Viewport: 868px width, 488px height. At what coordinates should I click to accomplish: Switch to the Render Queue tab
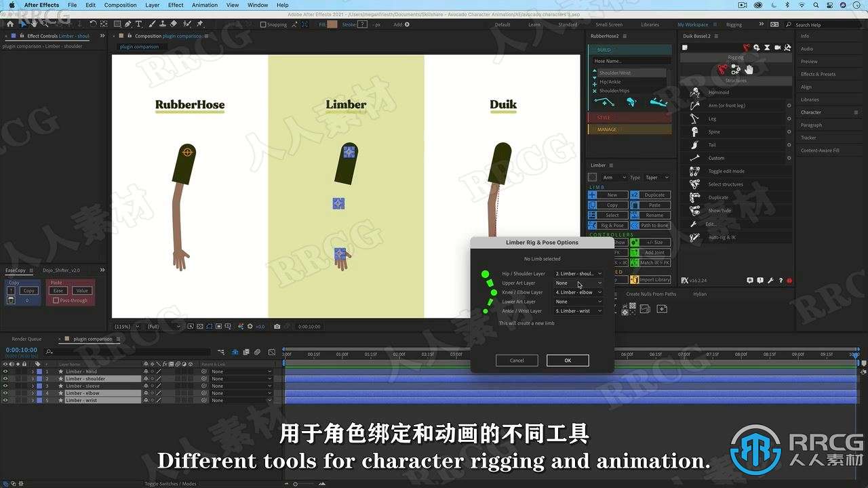point(26,339)
